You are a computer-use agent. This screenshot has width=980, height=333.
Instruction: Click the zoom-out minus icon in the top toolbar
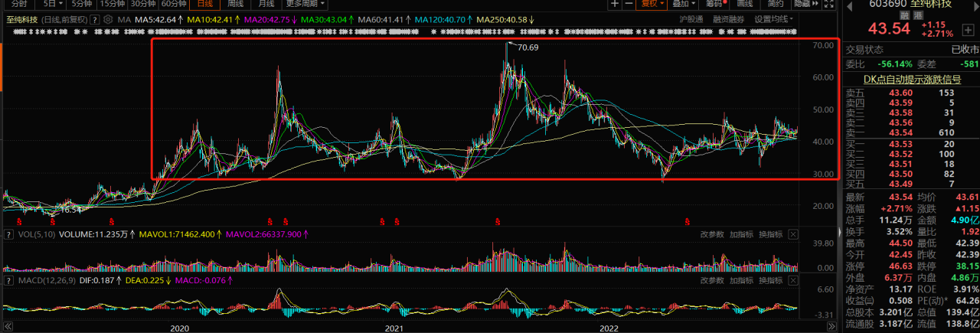(x=629, y=4)
